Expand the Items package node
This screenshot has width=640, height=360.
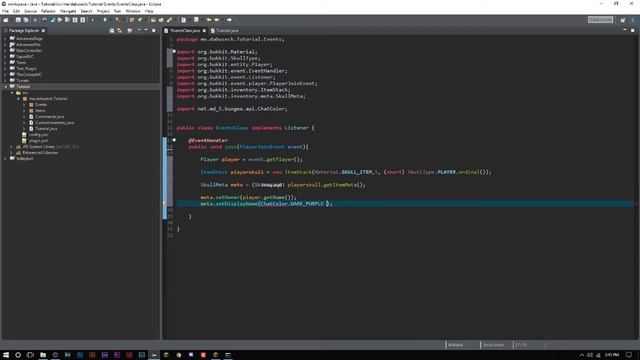[x=24, y=111]
